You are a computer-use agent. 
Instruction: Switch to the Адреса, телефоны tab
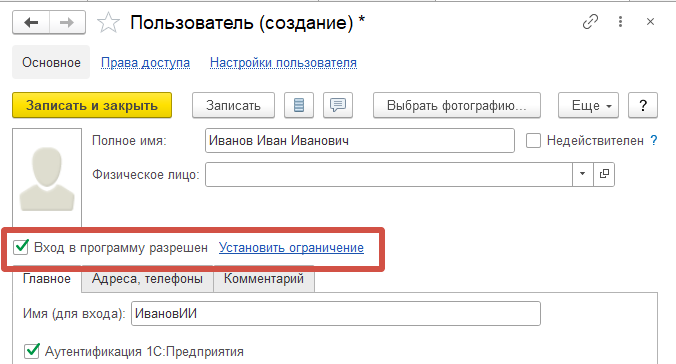pos(147,279)
